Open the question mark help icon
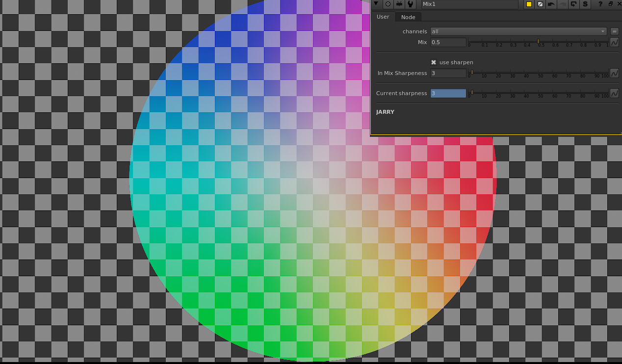This screenshot has height=364, width=622. [x=600, y=4]
